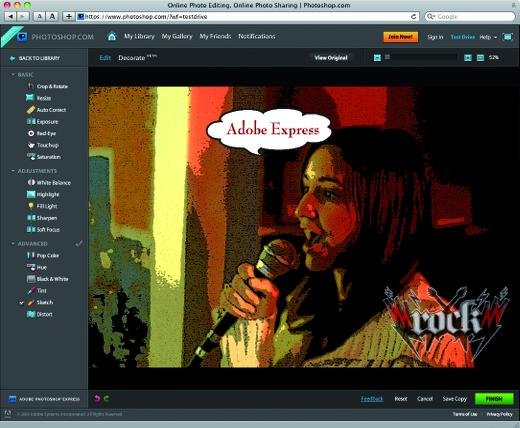Click the zoom-out icon left of slider
The image size is (520, 428).
point(377,58)
